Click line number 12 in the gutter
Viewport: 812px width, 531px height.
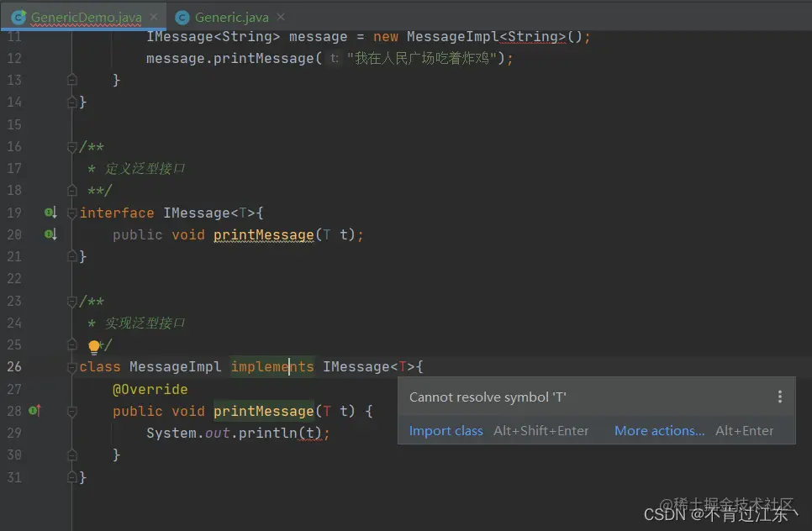(14, 58)
